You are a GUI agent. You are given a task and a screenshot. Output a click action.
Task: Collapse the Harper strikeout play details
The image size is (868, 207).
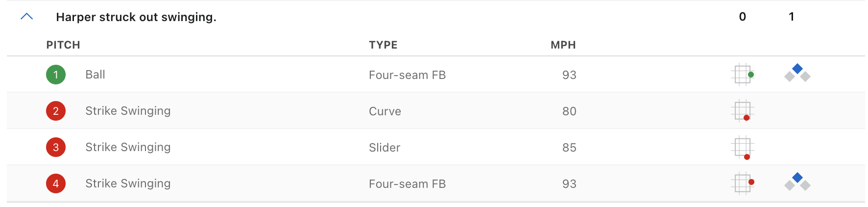(27, 17)
